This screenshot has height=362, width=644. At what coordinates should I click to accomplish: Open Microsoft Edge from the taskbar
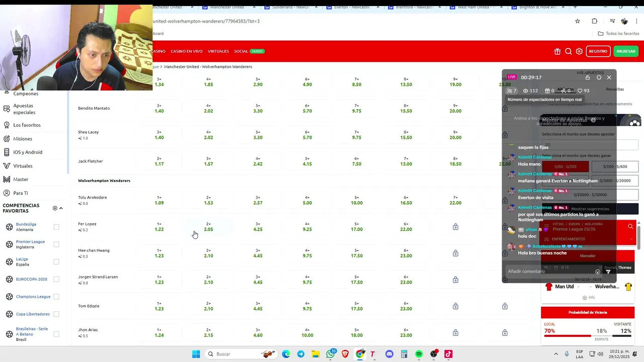coord(286,354)
